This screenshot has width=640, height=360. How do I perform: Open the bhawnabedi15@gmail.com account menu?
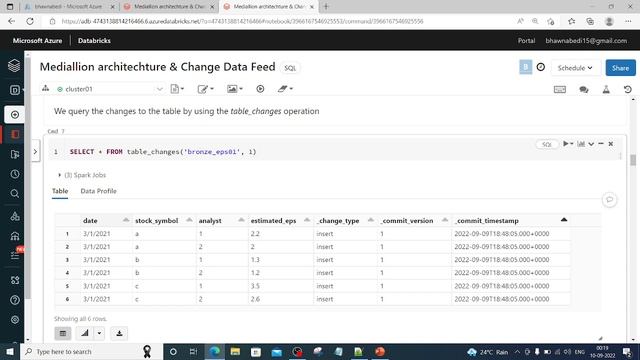point(586,41)
